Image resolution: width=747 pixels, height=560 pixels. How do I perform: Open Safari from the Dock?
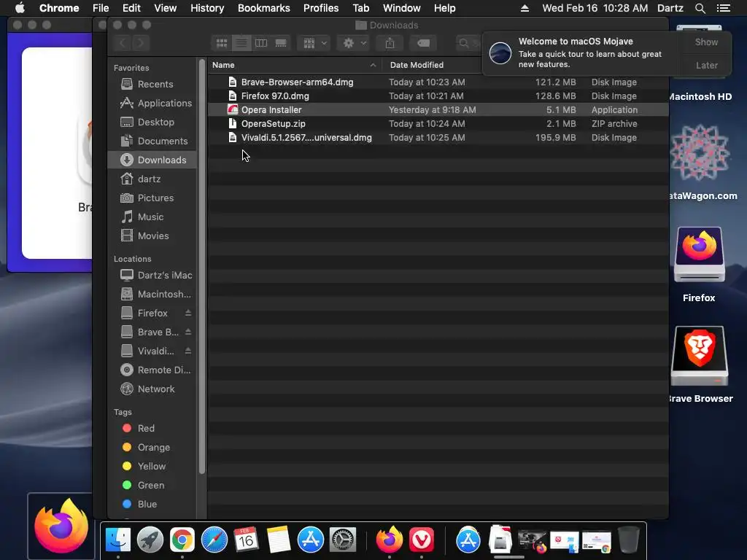pyautogui.click(x=214, y=540)
